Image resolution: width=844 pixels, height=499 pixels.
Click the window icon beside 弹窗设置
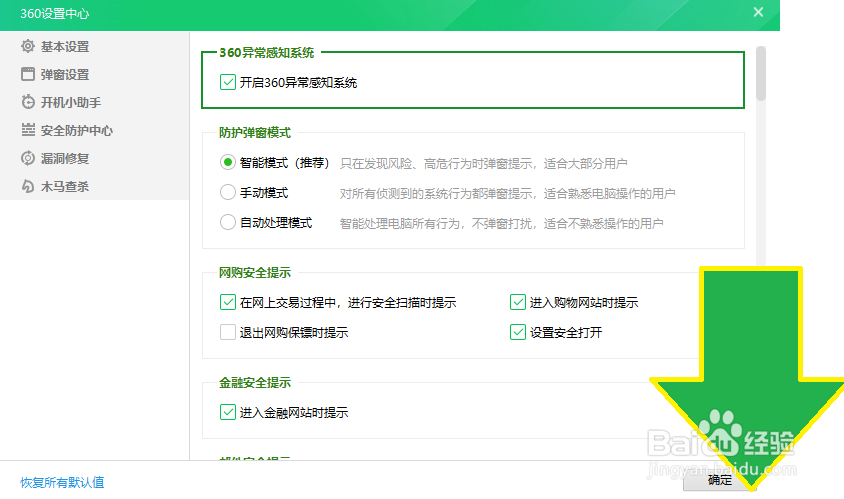coord(28,74)
